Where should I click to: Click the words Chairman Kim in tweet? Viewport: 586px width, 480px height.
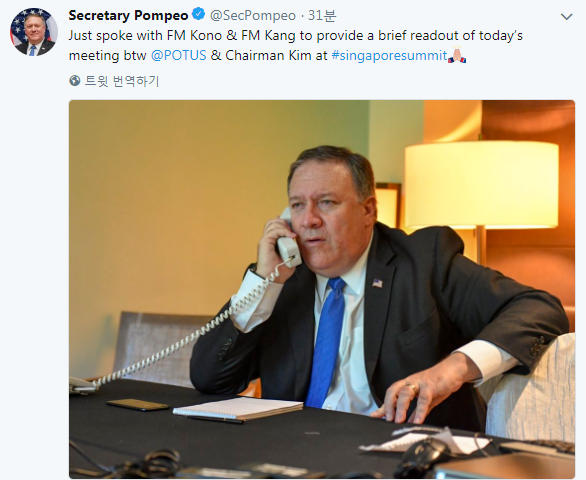pos(268,55)
